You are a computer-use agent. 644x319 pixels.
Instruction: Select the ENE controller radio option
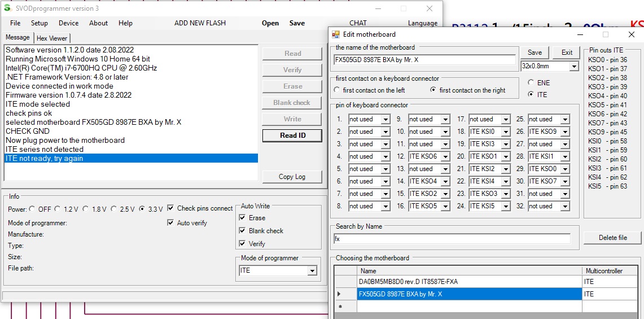[x=531, y=83]
